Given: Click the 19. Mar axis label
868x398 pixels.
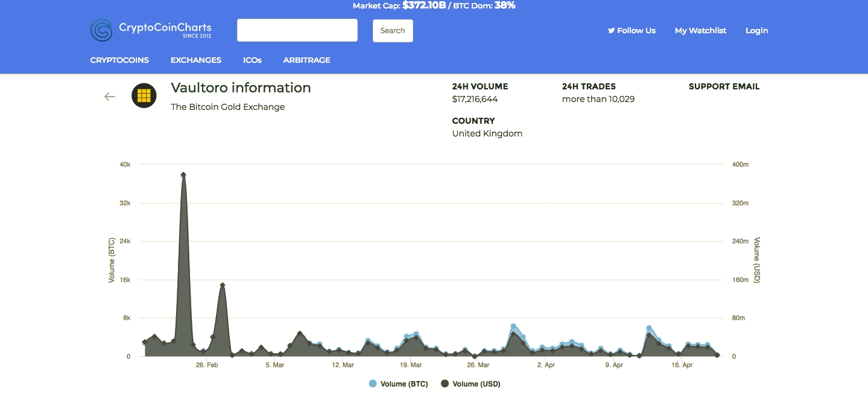Looking at the screenshot, I should (x=410, y=365).
